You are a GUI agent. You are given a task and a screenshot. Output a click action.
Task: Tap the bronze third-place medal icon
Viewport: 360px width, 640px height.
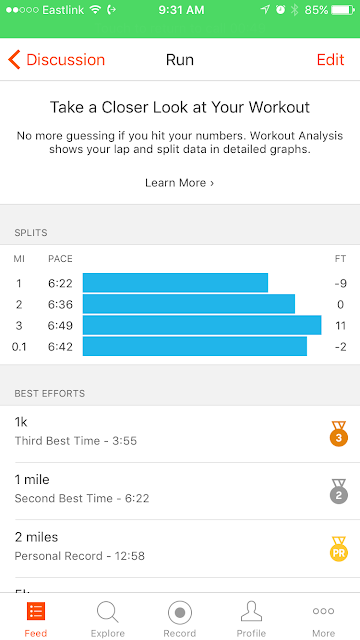click(x=339, y=434)
